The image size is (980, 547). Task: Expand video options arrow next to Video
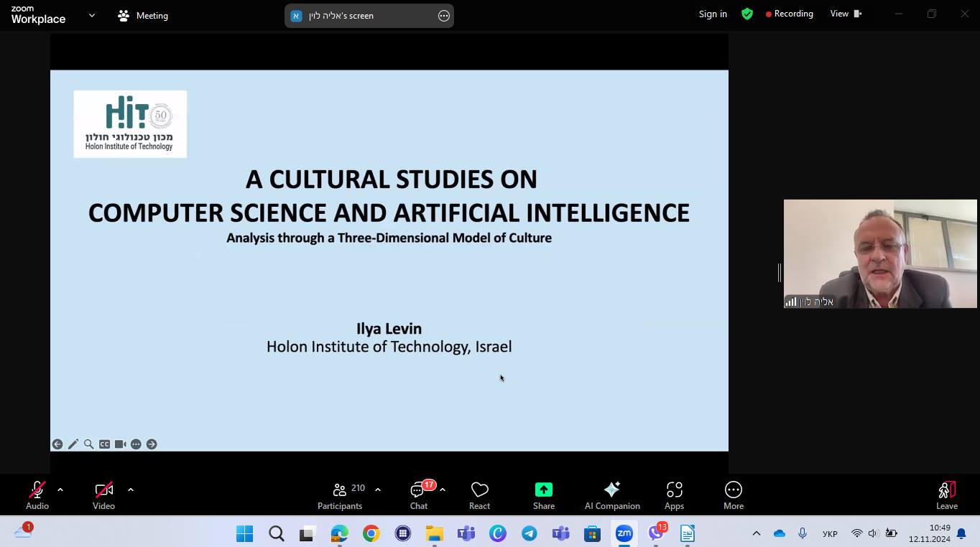[x=131, y=490]
